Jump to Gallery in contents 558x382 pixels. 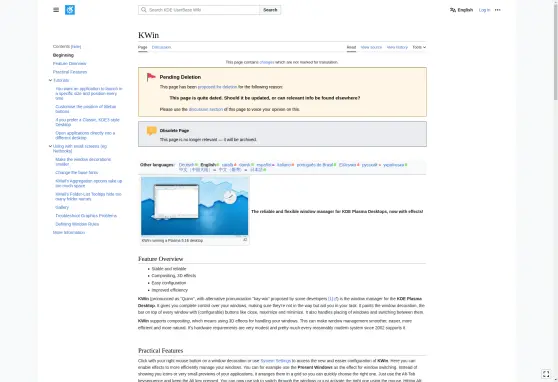click(x=62, y=207)
